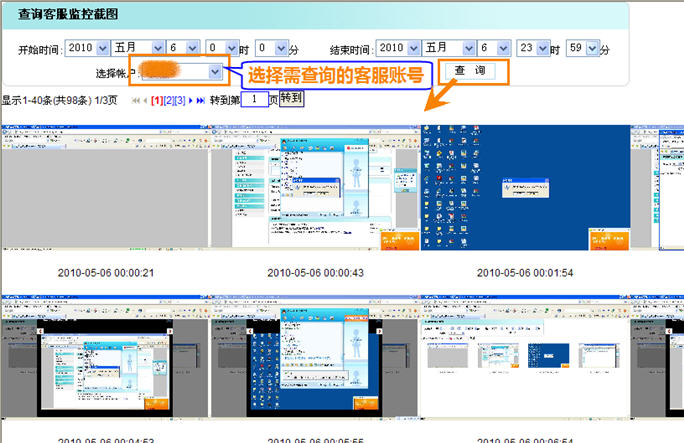Click the first page pagination arrow icon
The width and height of the screenshot is (684, 443).
click(135, 100)
